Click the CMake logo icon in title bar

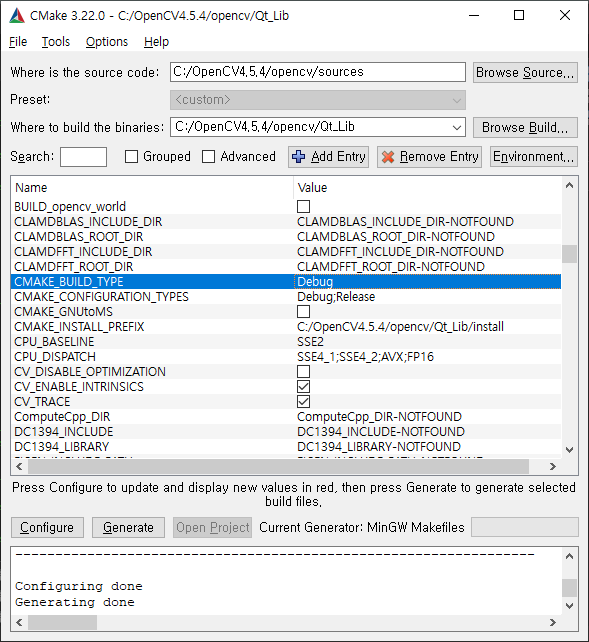click(x=17, y=16)
